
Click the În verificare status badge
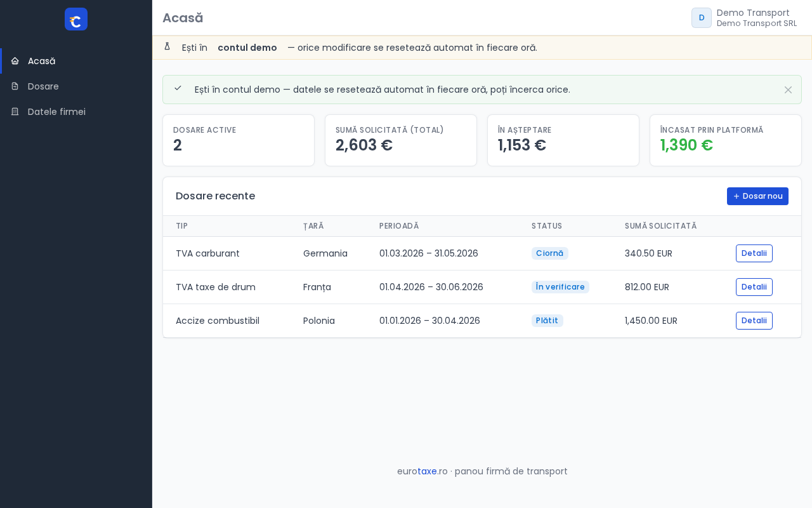(560, 287)
